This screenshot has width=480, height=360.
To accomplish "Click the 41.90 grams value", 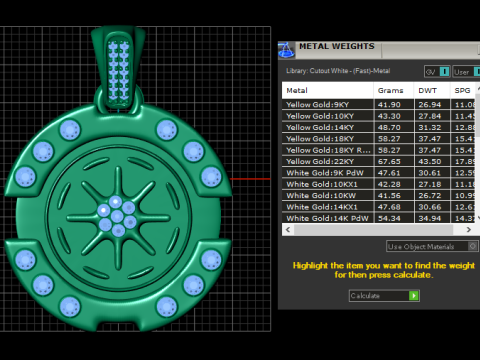I will [389, 105].
